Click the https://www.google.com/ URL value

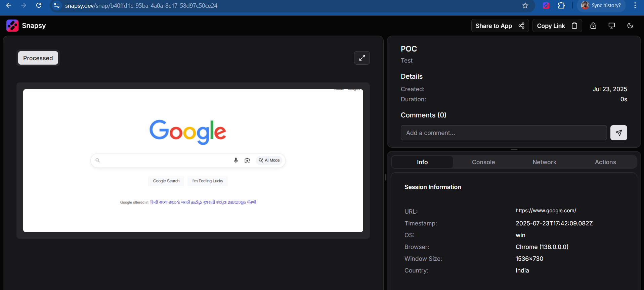pyautogui.click(x=546, y=211)
